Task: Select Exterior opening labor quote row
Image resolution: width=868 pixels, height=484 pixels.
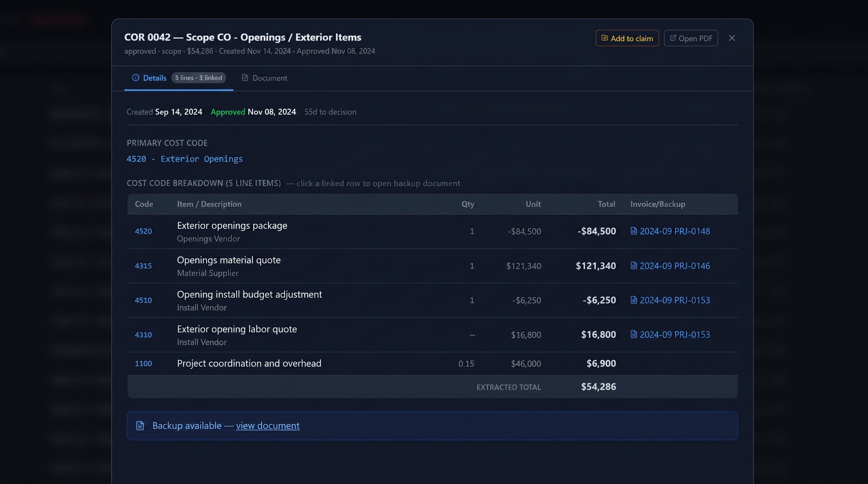Action: (432, 335)
